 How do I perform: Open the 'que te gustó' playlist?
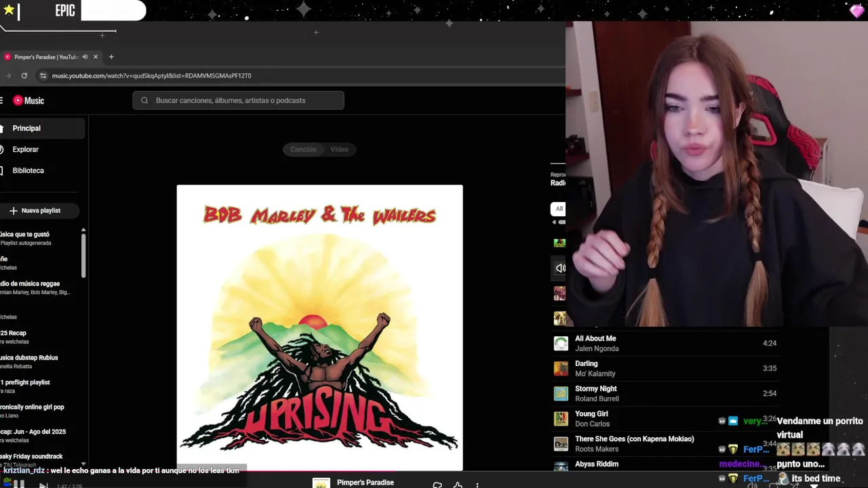click(24, 238)
